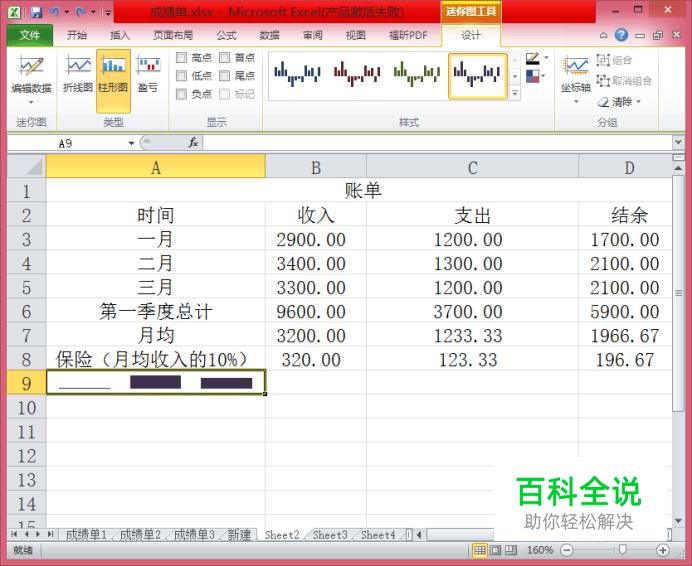The height and width of the screenshot is (566, 692).
Task: Select the cell containing 1233.33
Action: (x=472, y=336)
